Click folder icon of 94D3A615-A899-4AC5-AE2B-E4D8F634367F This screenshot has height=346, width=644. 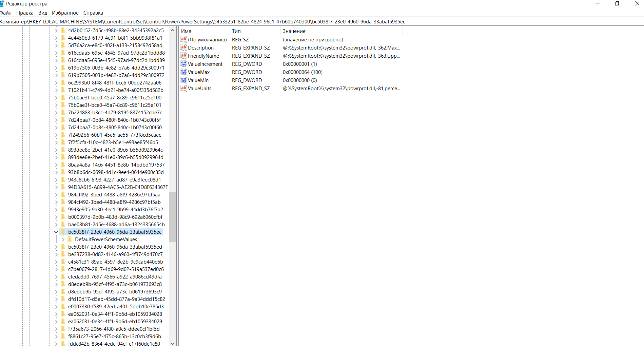[63, 187]
